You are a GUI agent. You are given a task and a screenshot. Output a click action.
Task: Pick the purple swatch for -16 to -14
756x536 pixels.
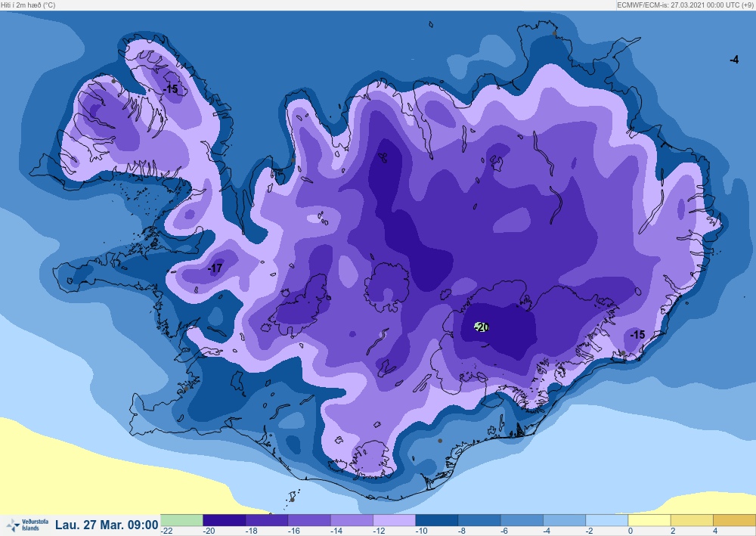tap(309, 520)
